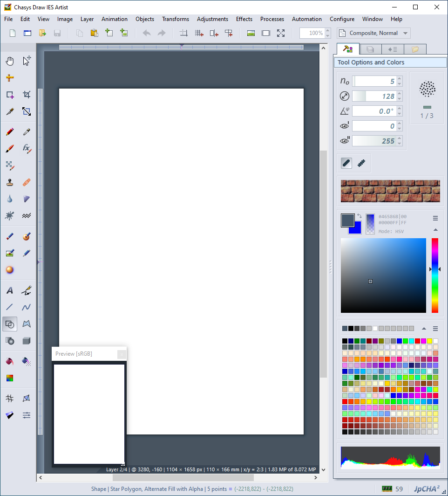Switch to the Layers panel tab
Viewport: 448px width, 496px height.
(370, 49)
